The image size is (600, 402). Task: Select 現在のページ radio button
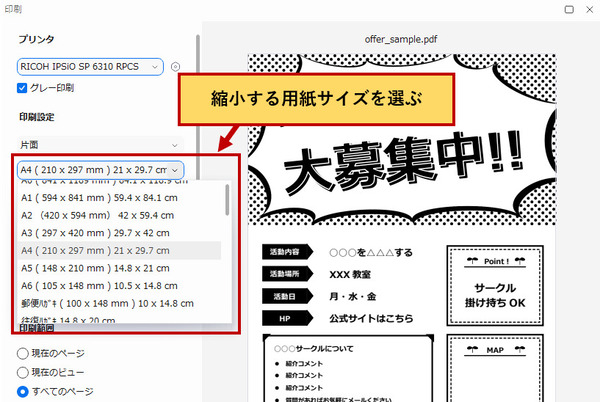click(x=23, y=353)
